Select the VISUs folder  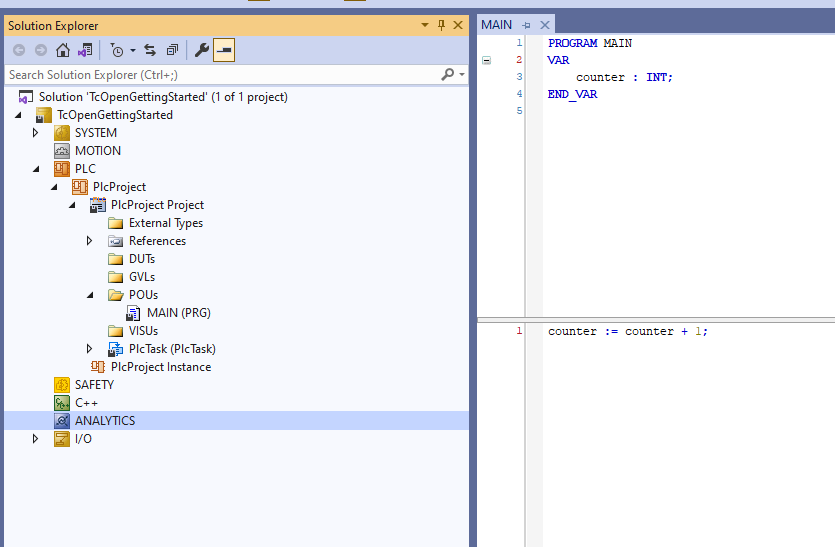pyautogui.click(x=143, y=331)
